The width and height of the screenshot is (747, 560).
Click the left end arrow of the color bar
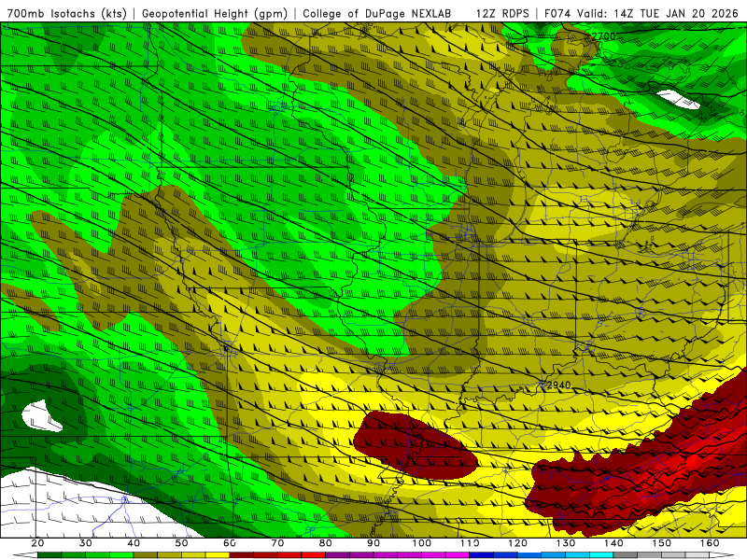[x=25, y=555]
